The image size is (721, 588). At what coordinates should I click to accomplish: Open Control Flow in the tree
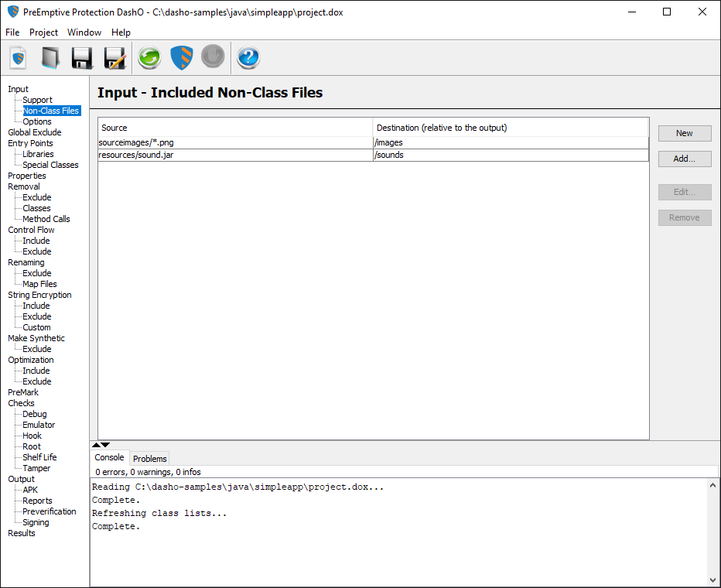point(31,230)
